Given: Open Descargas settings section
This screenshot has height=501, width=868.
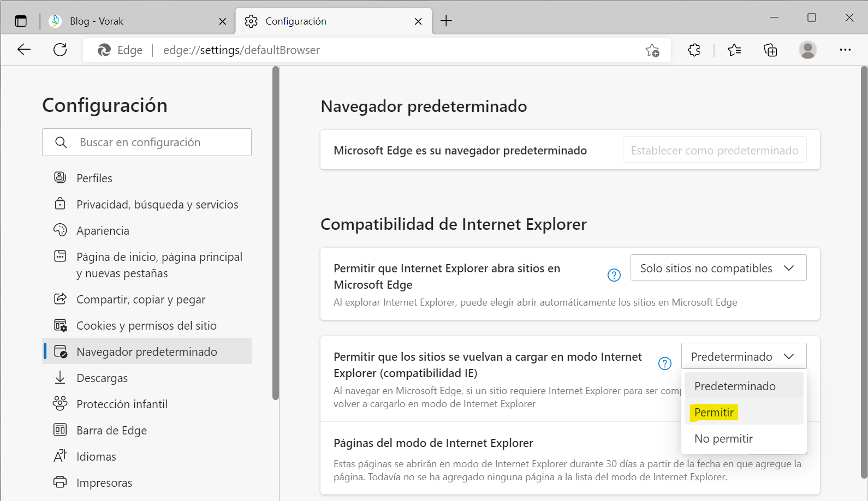Looking at the screenshot, I should tap(147, 378).
